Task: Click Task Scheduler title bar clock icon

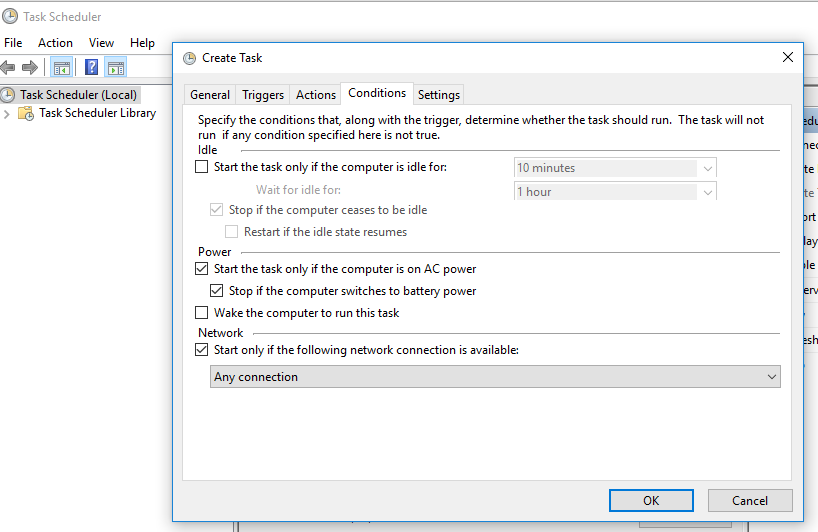Action: coord(10,16)
